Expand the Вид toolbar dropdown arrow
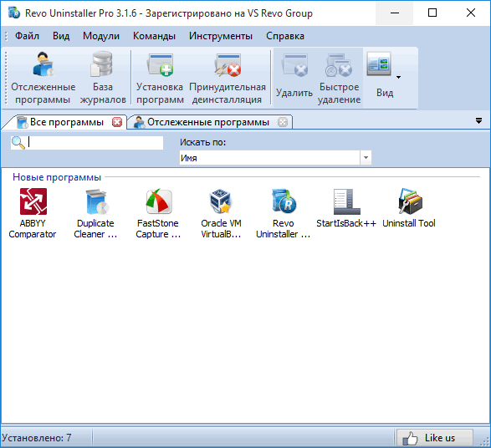 pos(398,77)
